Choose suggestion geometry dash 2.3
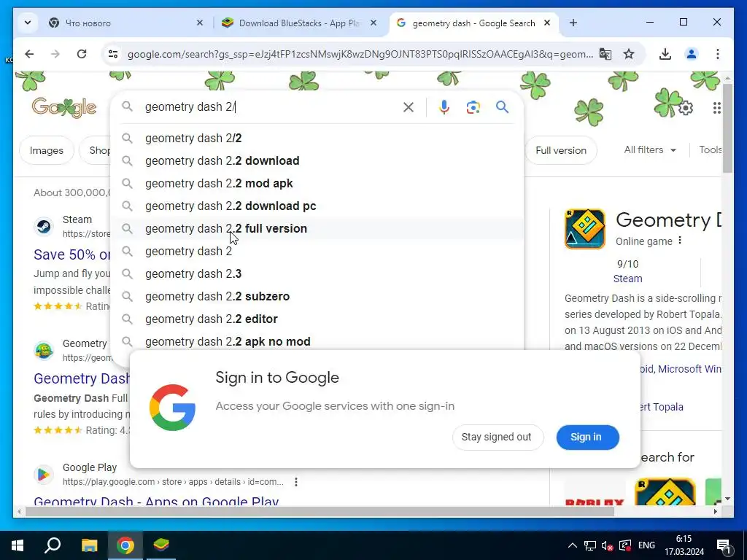 click(317, 274)
